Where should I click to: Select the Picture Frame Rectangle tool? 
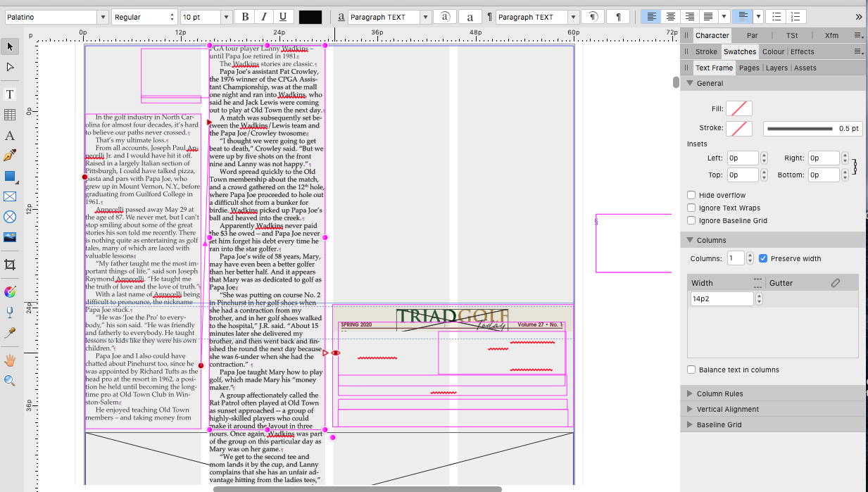(x=10, y=196)
